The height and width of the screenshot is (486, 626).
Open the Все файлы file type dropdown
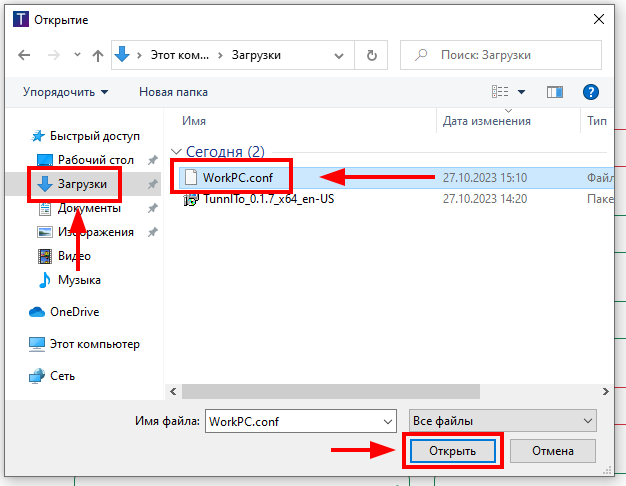click(x=502, y=420)
